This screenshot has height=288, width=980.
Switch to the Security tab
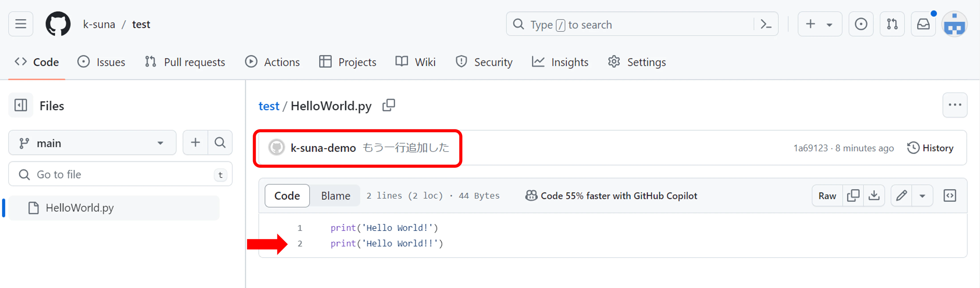coord(484,62)
